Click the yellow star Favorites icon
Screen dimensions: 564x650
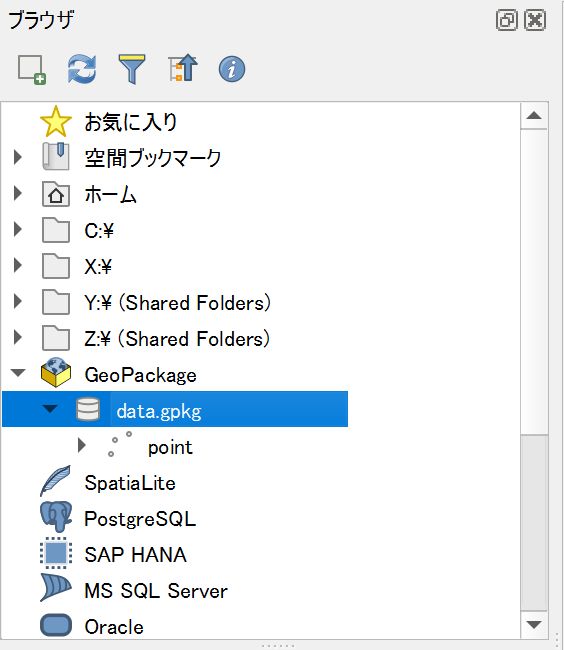pyautogui.click(x=56, y=122)
